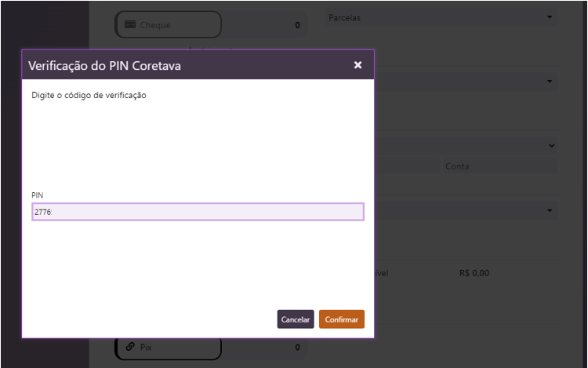Confirm the PIN verification
The image size is (588, 368).
341,319
